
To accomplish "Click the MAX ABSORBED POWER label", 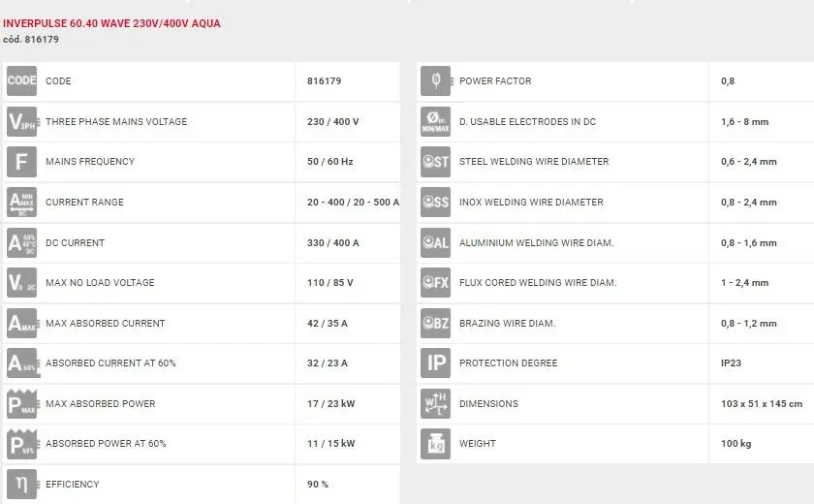I will click(100, 404).
